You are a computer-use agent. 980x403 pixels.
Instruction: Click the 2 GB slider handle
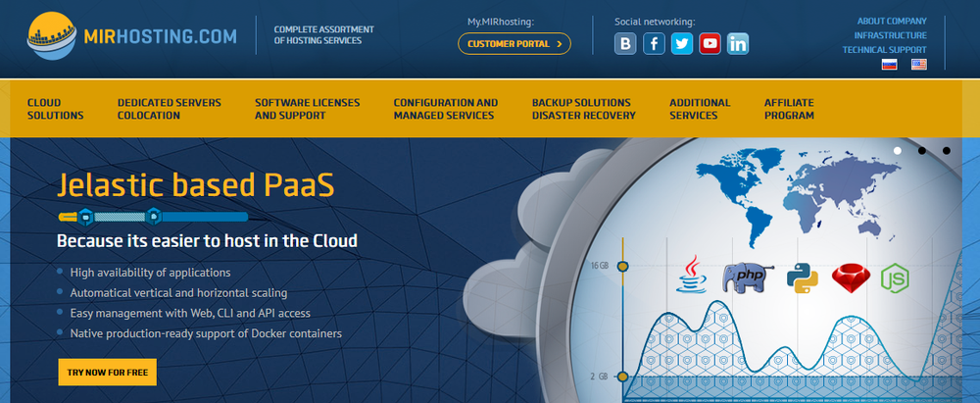(x=622, y=377)
